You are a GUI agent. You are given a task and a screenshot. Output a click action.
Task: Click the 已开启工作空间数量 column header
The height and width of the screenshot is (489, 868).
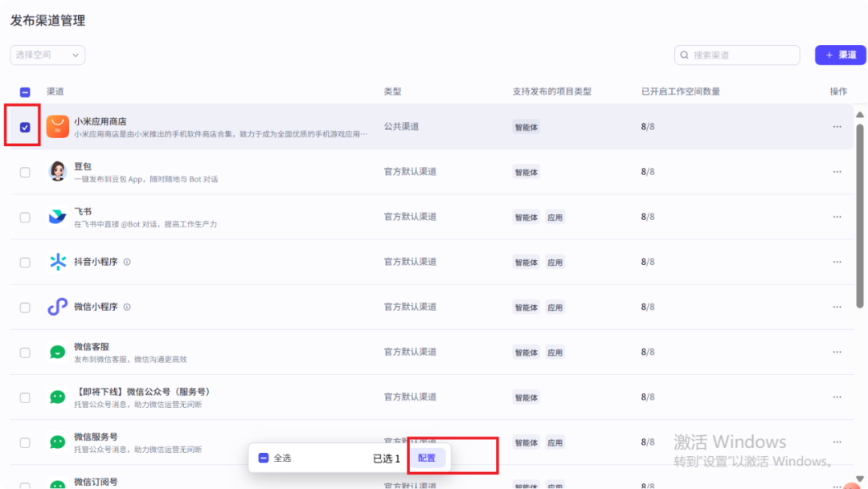(681, 92)
